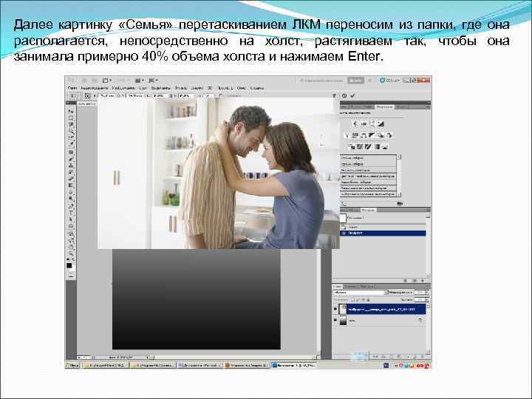Screen dimensions: 532x399
Task: Cancel the transform with the circle-slash icon
Action: [344, 96]
